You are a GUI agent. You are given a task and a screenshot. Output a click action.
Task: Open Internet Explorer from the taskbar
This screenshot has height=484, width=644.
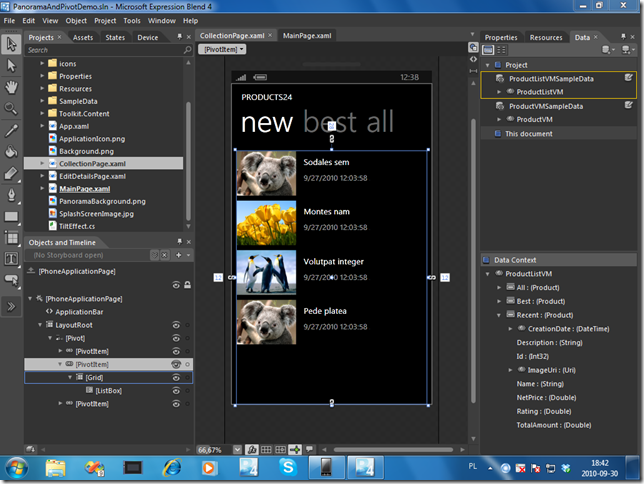(172, 468)
